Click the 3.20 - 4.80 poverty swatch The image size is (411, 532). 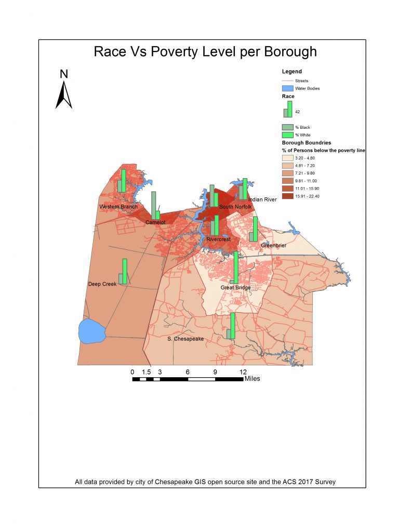click(x=287, y=158)
